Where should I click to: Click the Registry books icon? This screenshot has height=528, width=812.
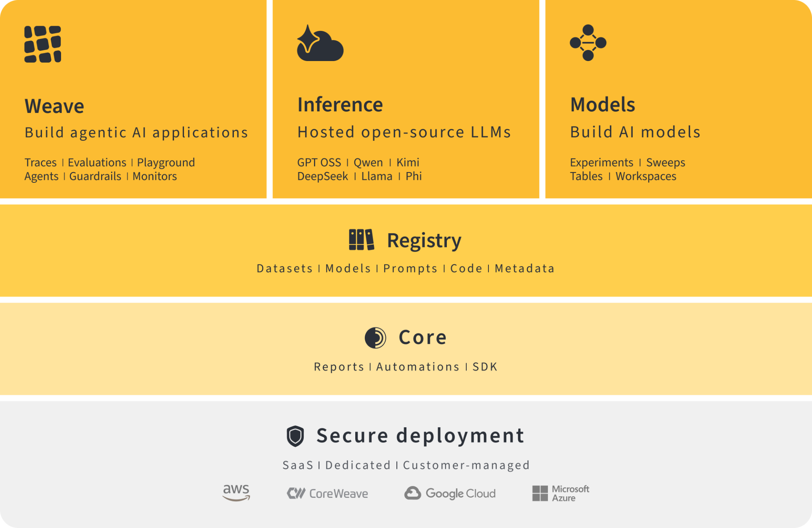click(361, 240)
